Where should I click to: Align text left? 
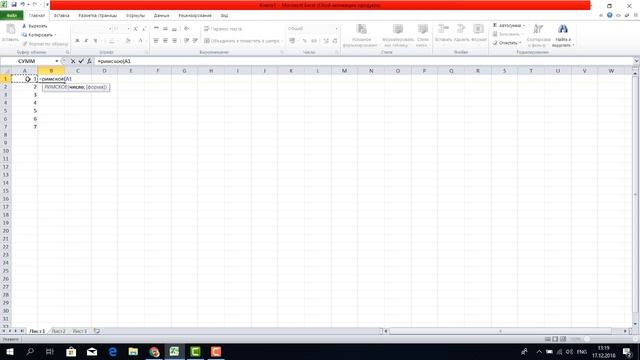pos(156,41)
